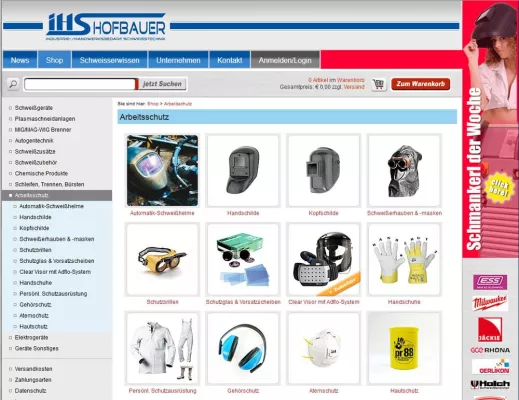Focus the search text field
Viewport: 519px width, 400px height.
80,84
